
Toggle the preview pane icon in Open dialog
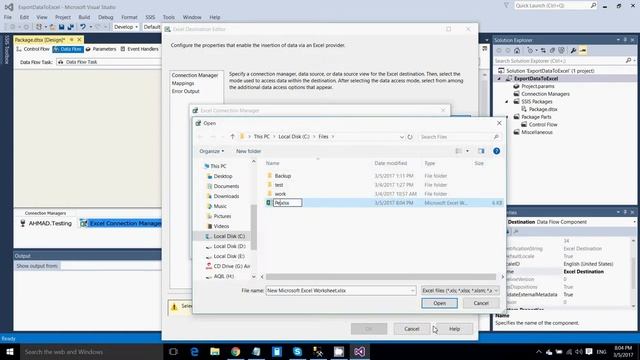481,151
